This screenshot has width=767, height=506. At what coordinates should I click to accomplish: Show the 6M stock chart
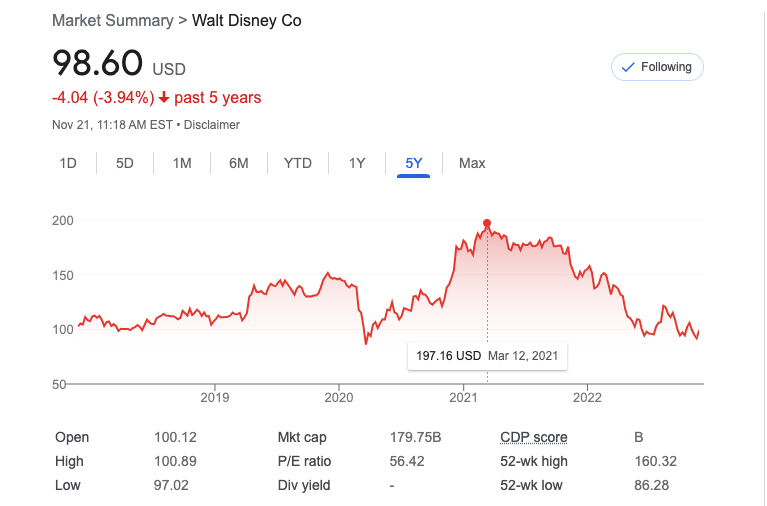tap(239, 163)
